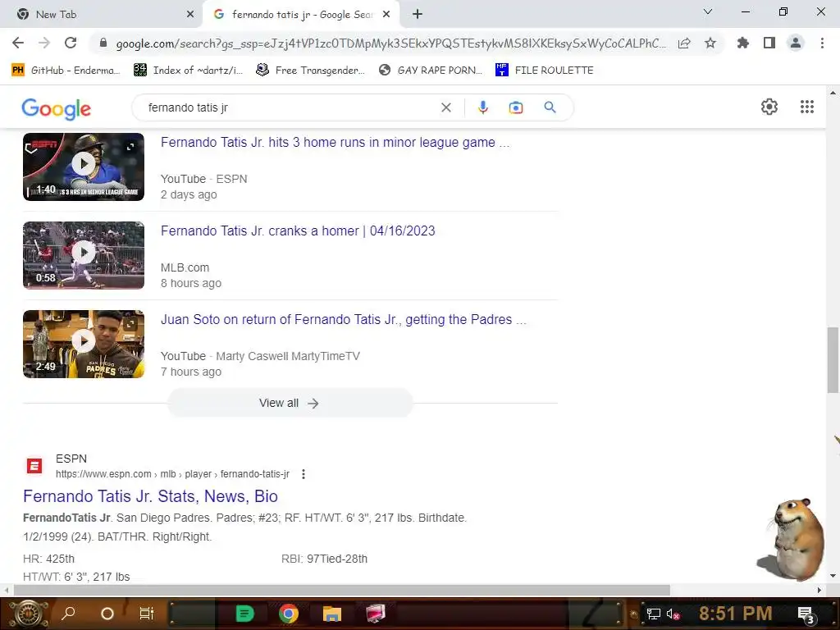Click the browser forward arrow
The image size is (840, 630).
pos(44,43)
